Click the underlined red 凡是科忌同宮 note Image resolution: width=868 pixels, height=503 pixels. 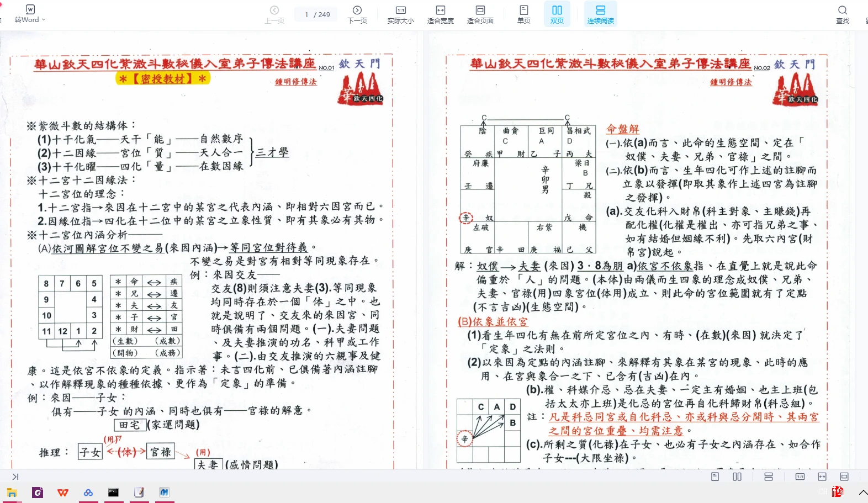click(x=684, y=423)
